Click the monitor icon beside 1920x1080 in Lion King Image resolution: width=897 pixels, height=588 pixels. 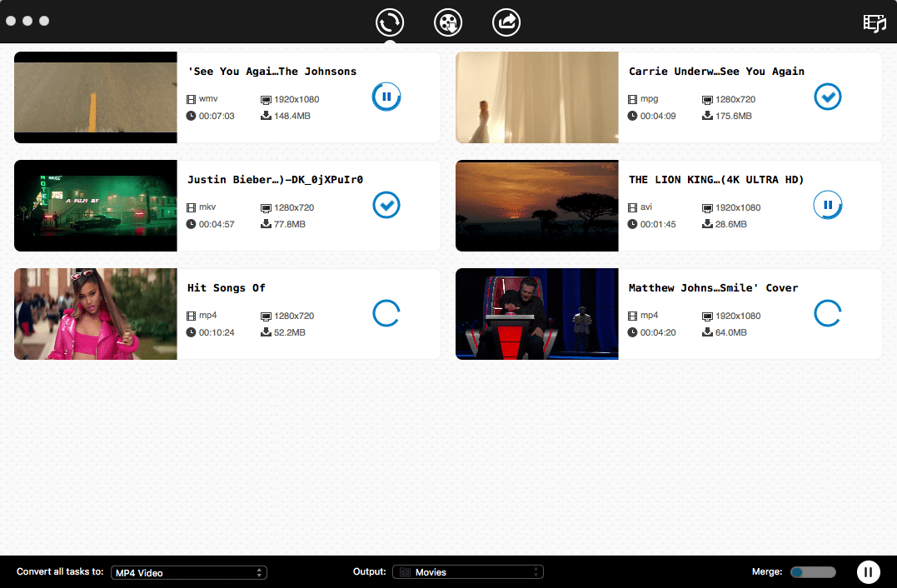click(707, 208)
